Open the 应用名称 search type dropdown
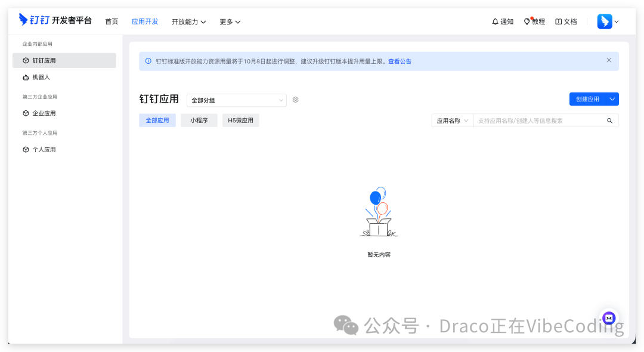Screen dimensions: 644x352 (x=452, y=120)
